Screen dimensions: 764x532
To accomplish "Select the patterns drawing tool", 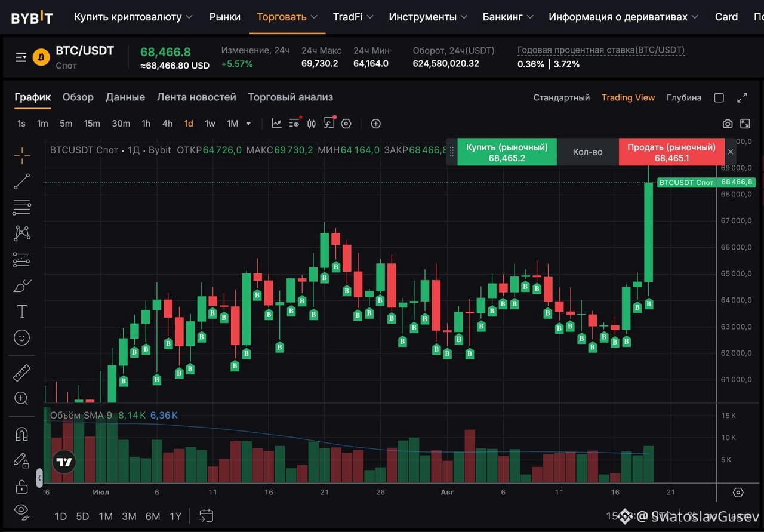I will (22, 233).
